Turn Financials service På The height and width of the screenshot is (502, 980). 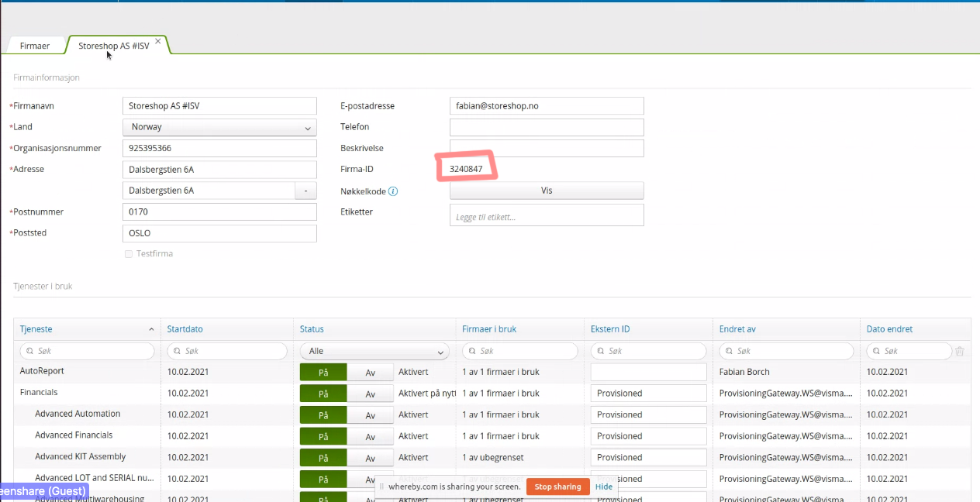tap(323, 394)
